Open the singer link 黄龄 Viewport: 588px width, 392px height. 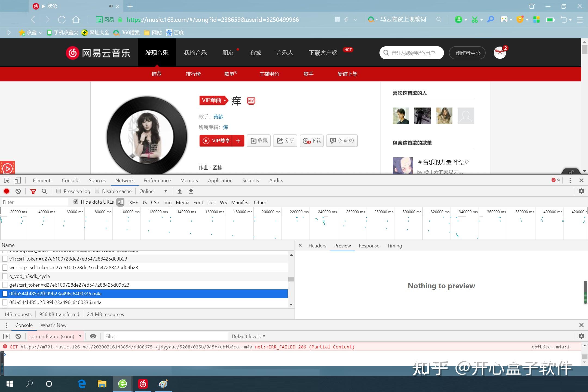pos(218,117)
